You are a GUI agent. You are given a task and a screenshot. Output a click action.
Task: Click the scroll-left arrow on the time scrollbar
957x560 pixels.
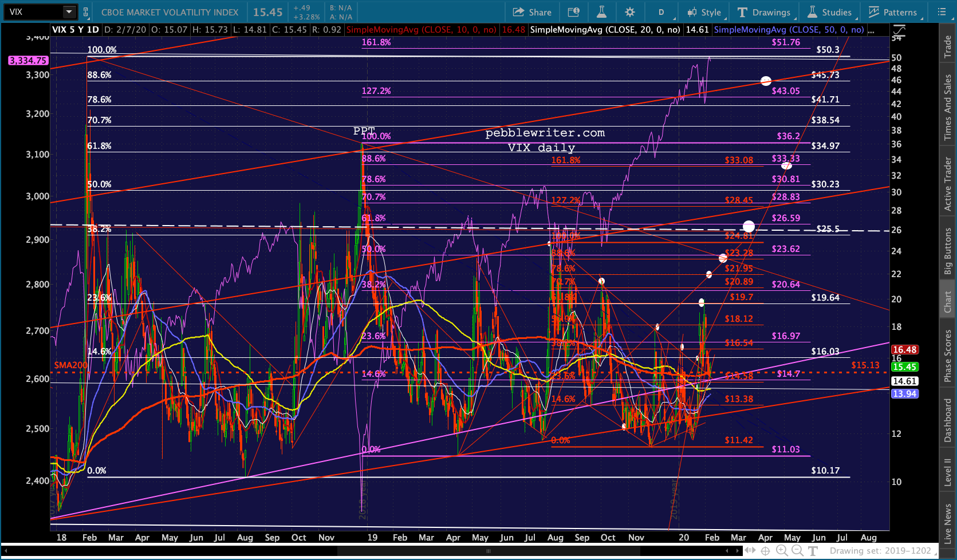point(727,551)
